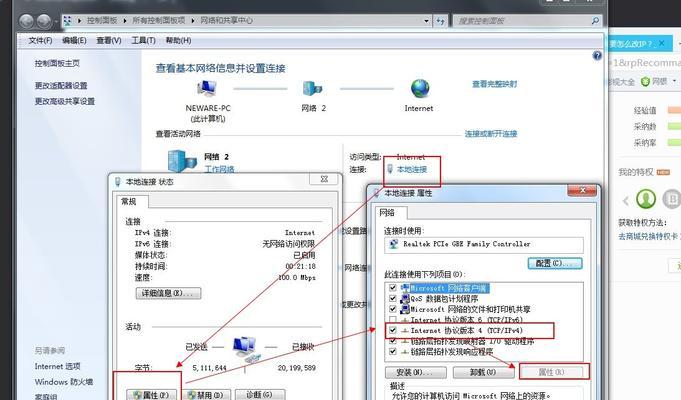Click the refresh icon beside address bar
Screen dimensions: 681x400
pos(440,21)
